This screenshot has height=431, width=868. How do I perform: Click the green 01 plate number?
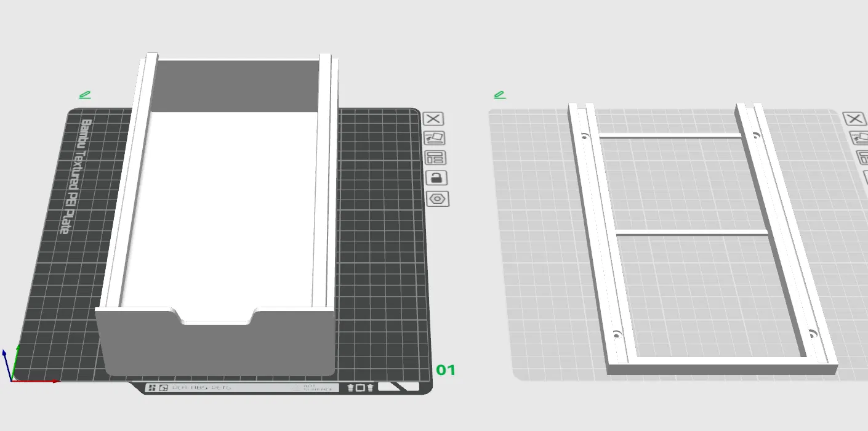click(446, 370)
